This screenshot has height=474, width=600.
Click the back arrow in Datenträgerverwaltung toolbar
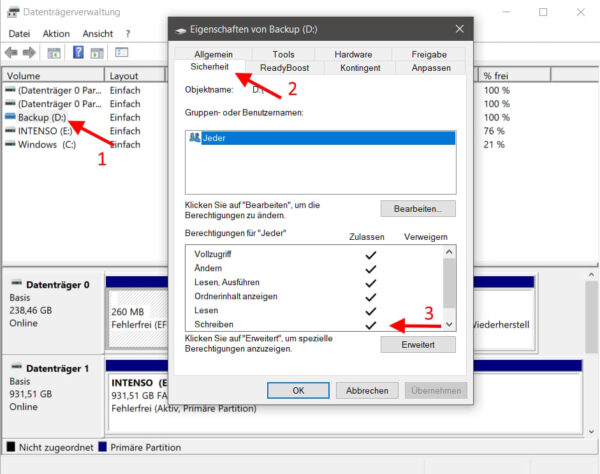[11, 52]
